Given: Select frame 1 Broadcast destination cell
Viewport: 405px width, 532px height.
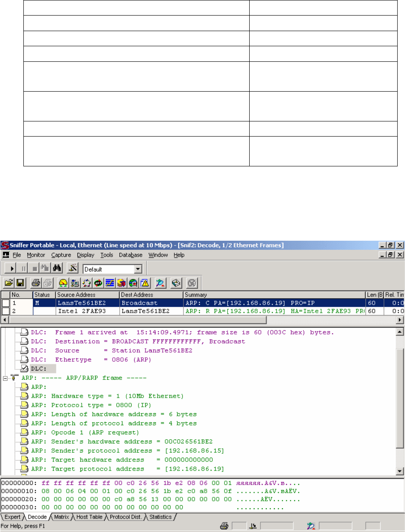Looking at the screenshot, I should point(151,303).
